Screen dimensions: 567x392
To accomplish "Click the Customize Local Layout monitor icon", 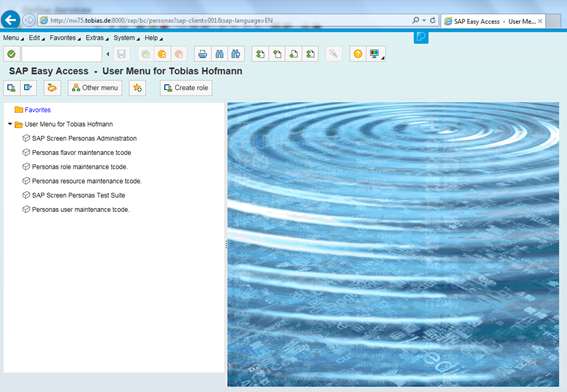I will tap(375, 54).
